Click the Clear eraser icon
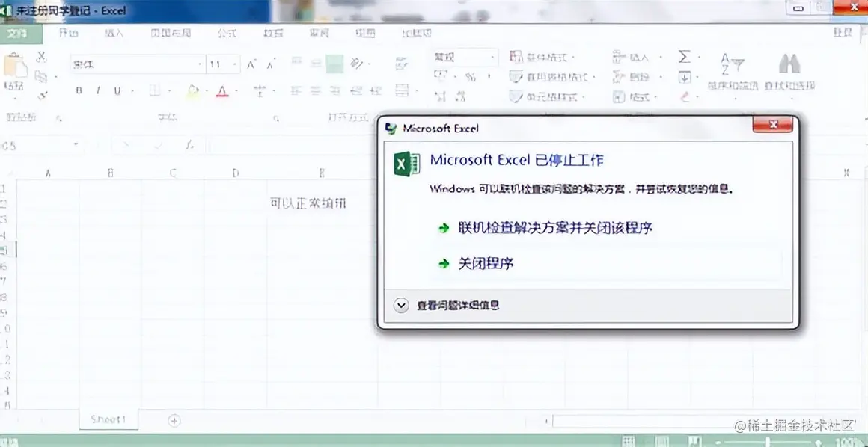Viewport: 868px width, 447px height. pos(685,97)
